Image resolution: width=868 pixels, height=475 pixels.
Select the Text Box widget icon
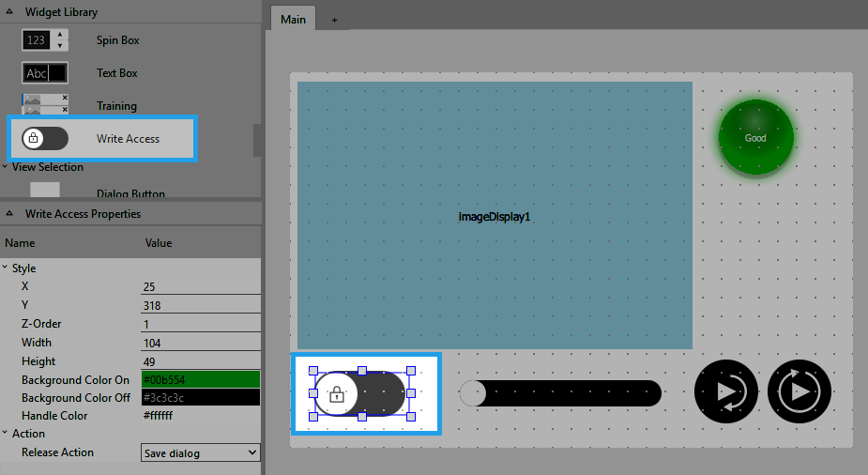pos(45,73)
